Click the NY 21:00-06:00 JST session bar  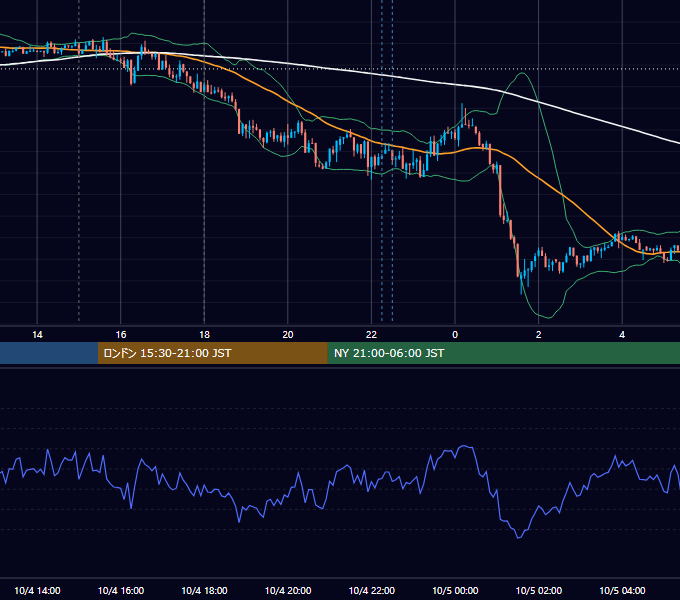point(503,353)
